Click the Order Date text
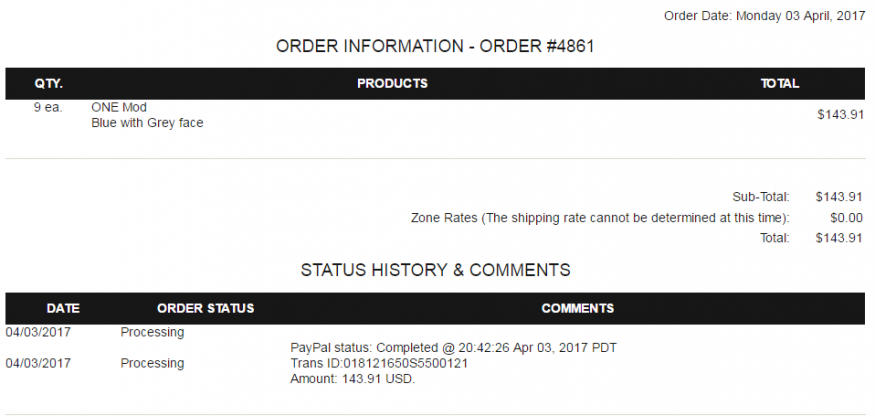This screenshot has height=416, width=875. tap(763, 16)
